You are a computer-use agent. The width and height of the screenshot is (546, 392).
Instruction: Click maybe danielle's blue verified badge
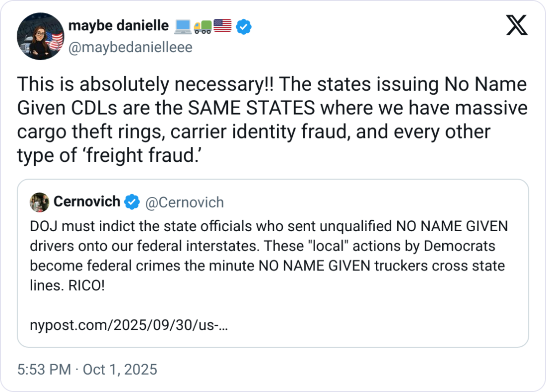243,26
